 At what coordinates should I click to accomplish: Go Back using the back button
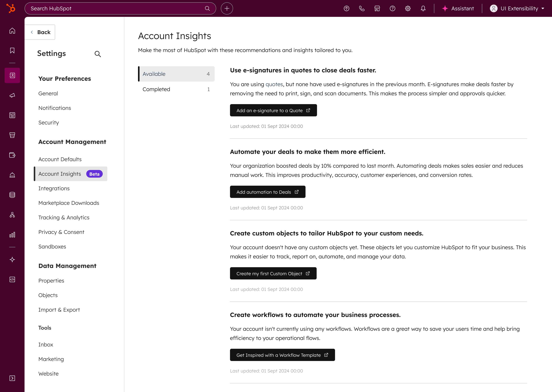(40, 32)
